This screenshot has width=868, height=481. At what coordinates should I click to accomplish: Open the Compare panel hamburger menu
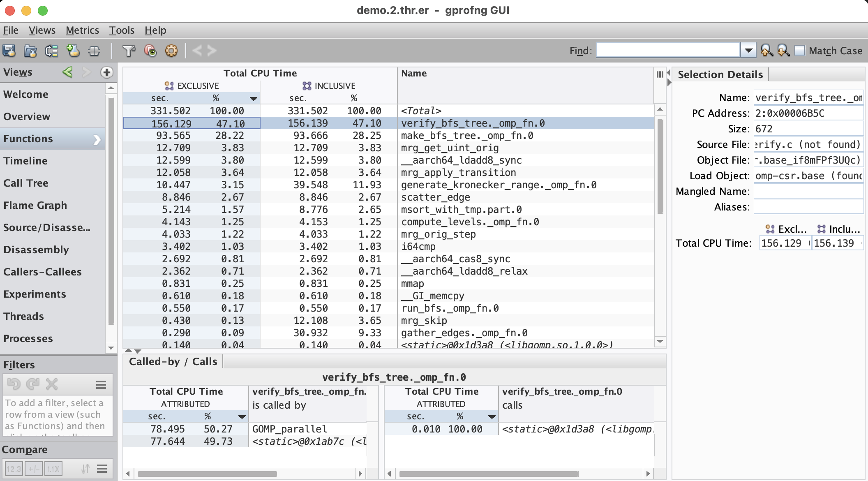pos(102,469)
